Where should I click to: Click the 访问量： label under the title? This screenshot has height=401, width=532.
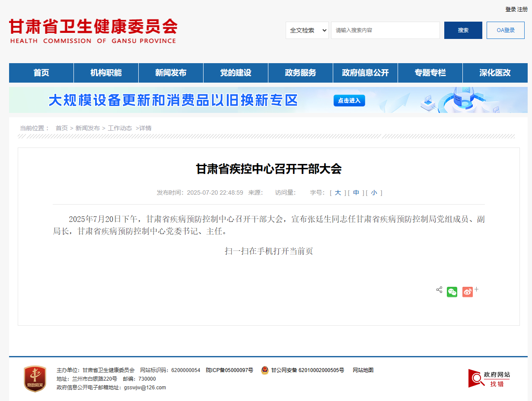[x=285, y=192]
